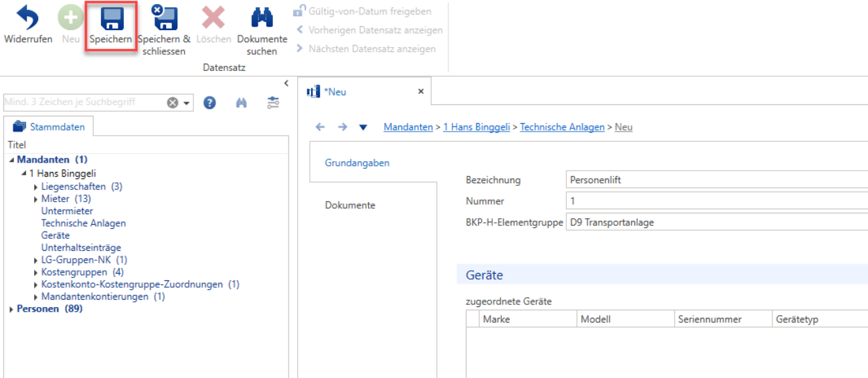Select Kostenkonto-Kostengruppe-Zuordnungen (1) tree item
This screenshot has width=868, height=378.
[140, 284]
